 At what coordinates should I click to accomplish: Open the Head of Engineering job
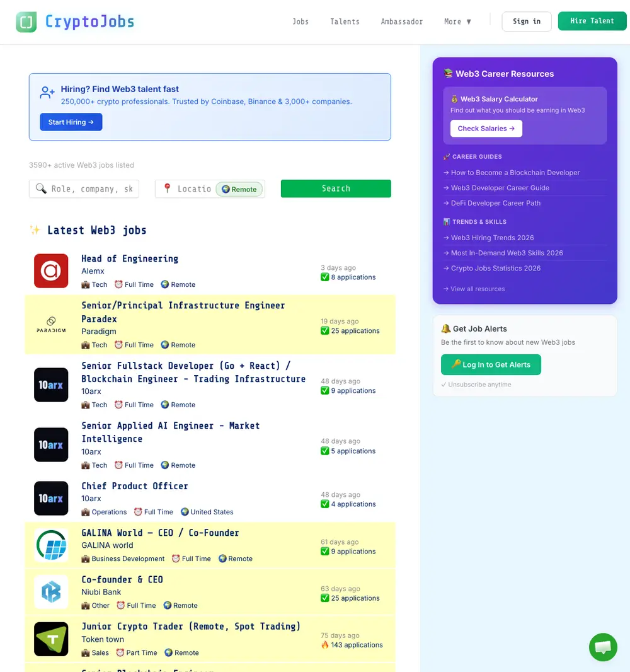pos(130,259)
